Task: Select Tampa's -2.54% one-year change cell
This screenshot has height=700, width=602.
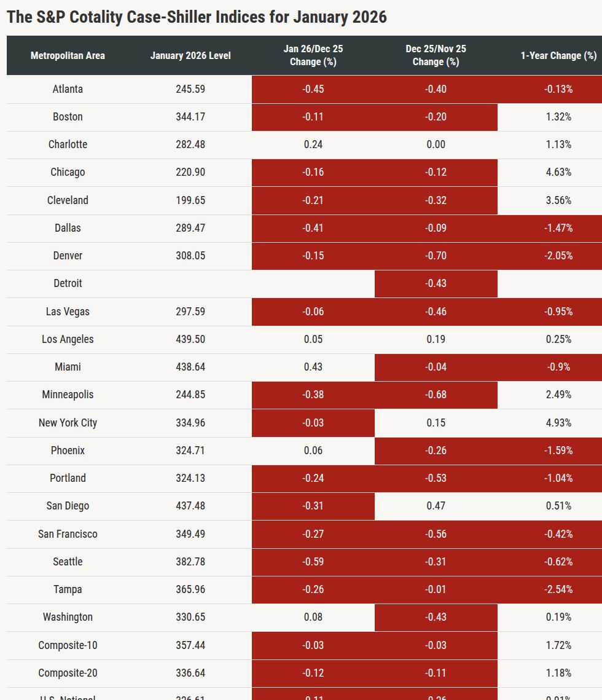Action: point(558,589)
